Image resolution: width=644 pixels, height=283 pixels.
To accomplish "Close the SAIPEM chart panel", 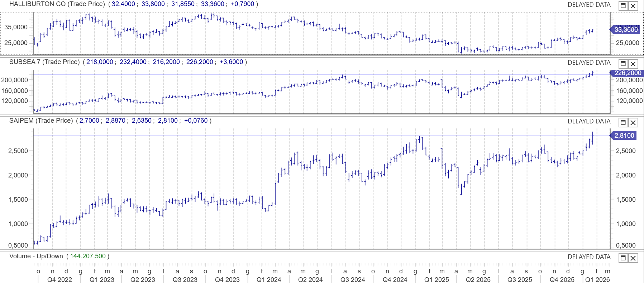I will (633, 122).
